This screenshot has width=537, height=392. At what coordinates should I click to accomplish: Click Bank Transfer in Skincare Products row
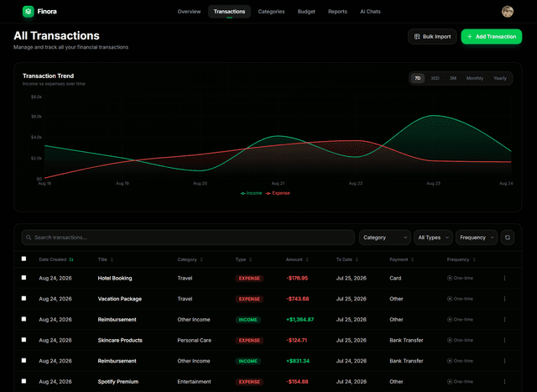click(x=406, y=340)
